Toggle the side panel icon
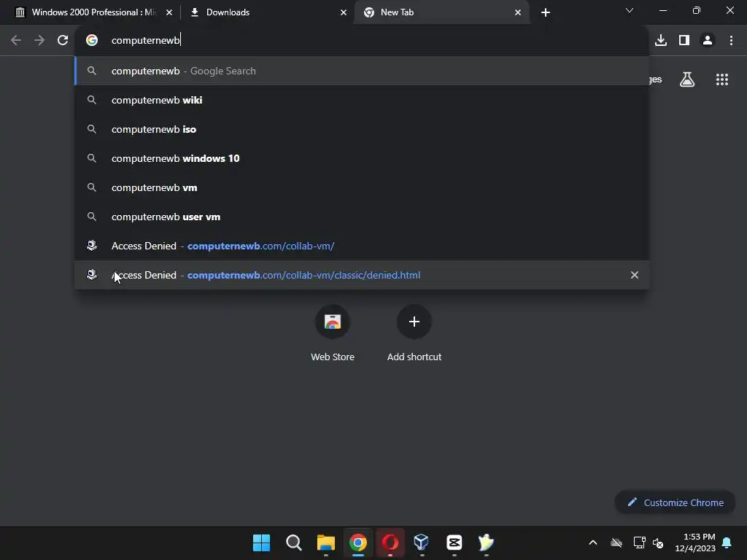The height and width of the screenshot is (560, 747). coord(684,41)
